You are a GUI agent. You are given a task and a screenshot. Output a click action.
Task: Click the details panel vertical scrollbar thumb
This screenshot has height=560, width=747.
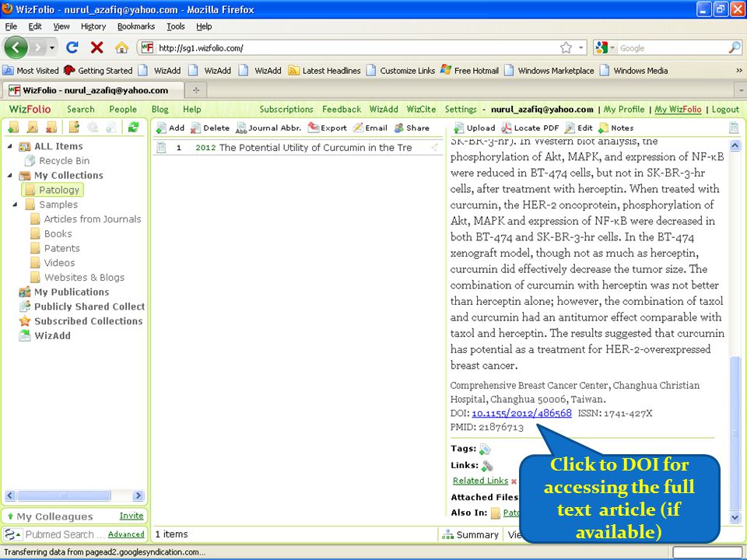pyautogui.click(x=735, y=432)
